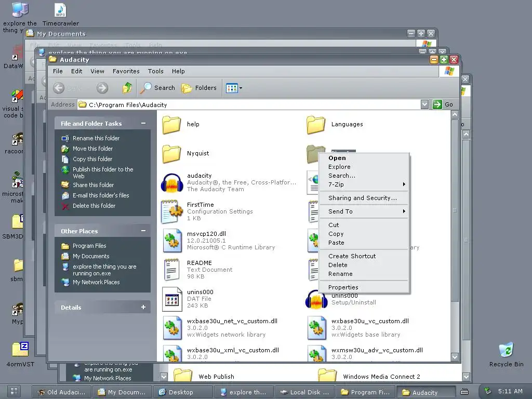Click Copy this folder task link
This screenshot has height=399, width=532.
(92, 159)
